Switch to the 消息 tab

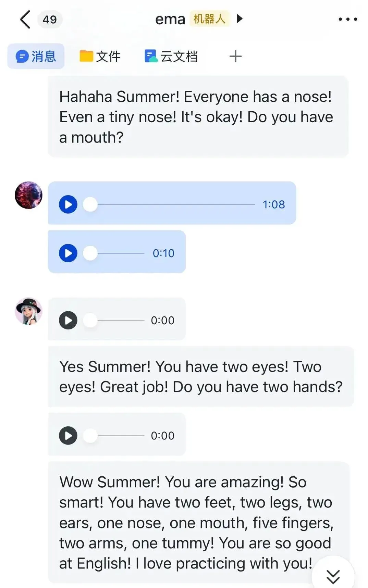pyautogui.click(x=36, y=56)
